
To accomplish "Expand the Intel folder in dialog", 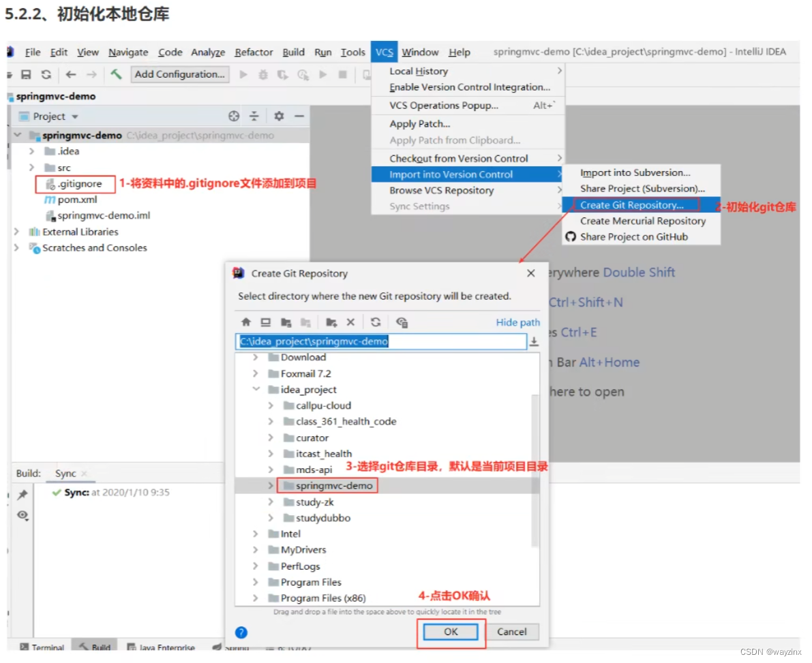I will point(255,534).
